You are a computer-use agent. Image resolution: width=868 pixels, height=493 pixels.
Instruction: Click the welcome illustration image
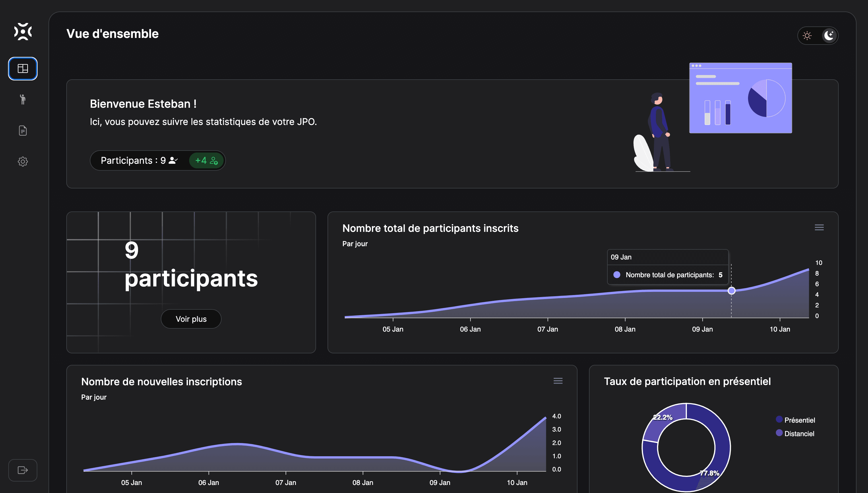pos(712,117)
